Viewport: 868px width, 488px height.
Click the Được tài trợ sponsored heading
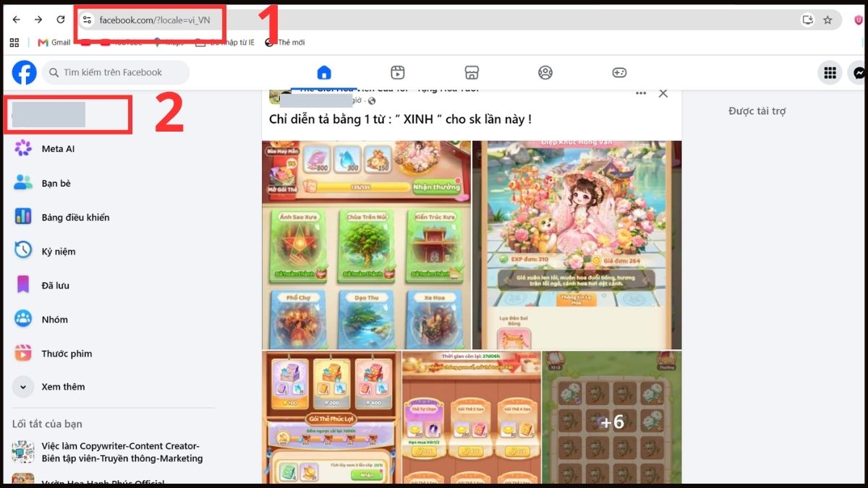click(x=757, y=111)
